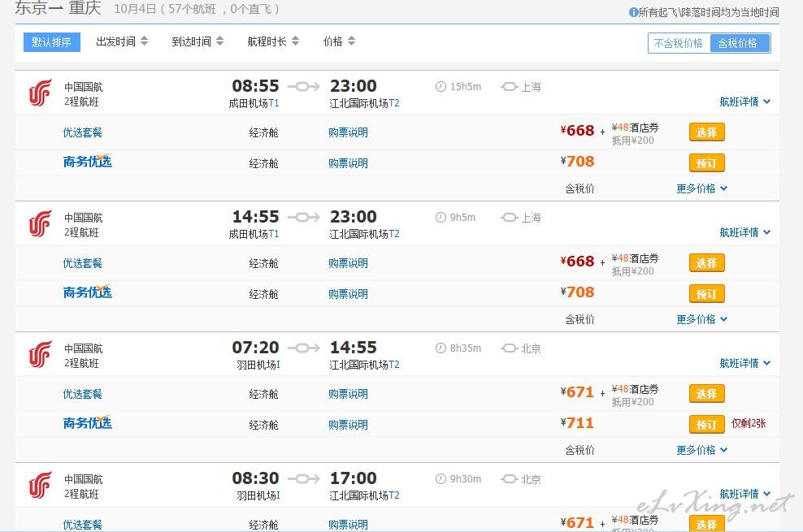Click the transfer icon for the 08:30 flight
This screenshot has height=532, width=803.
[509, 479]
